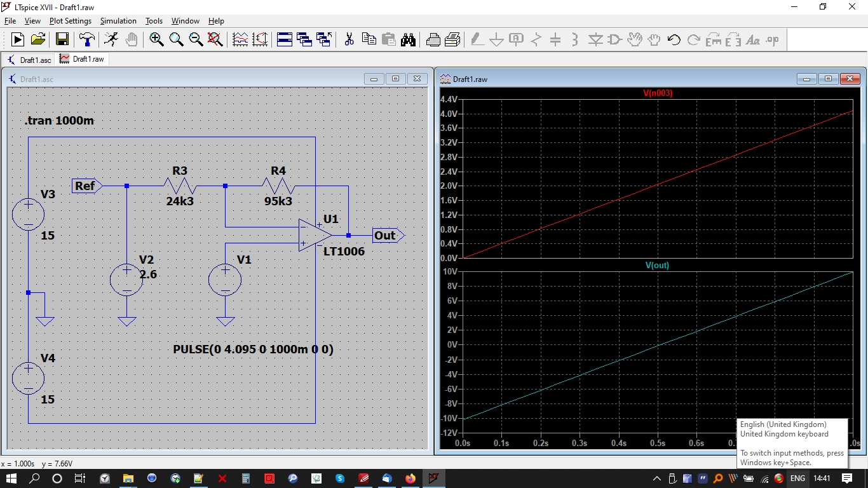Open the Tools menu
Image resolution: width=868 pixels, height=488 pixels.
(x=154, y=21)
